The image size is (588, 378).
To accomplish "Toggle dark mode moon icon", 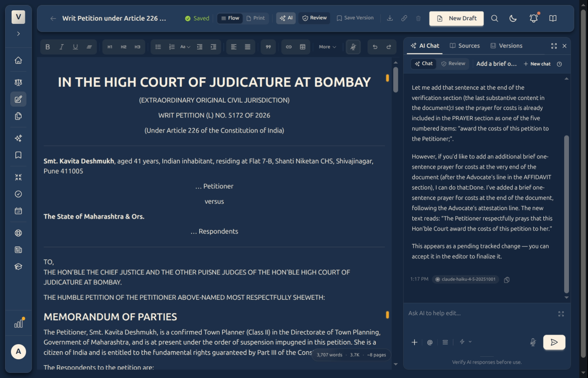I will tap(513, 18).
